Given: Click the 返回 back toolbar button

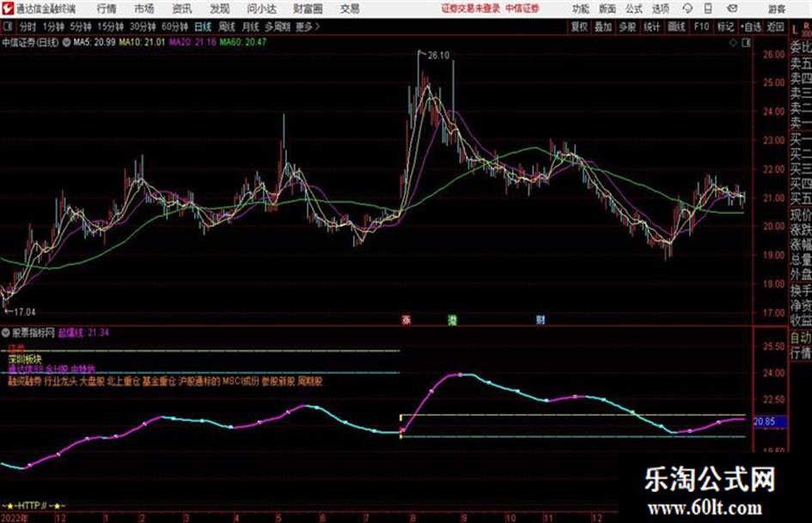Looking at the screenshot, I should (775, 27).
